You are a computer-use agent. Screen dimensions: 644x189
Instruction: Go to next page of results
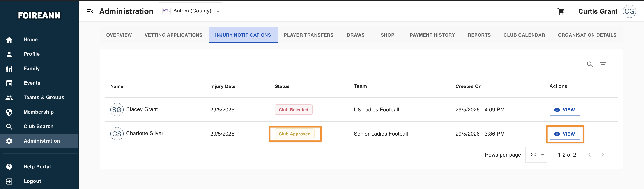[603, 155]
